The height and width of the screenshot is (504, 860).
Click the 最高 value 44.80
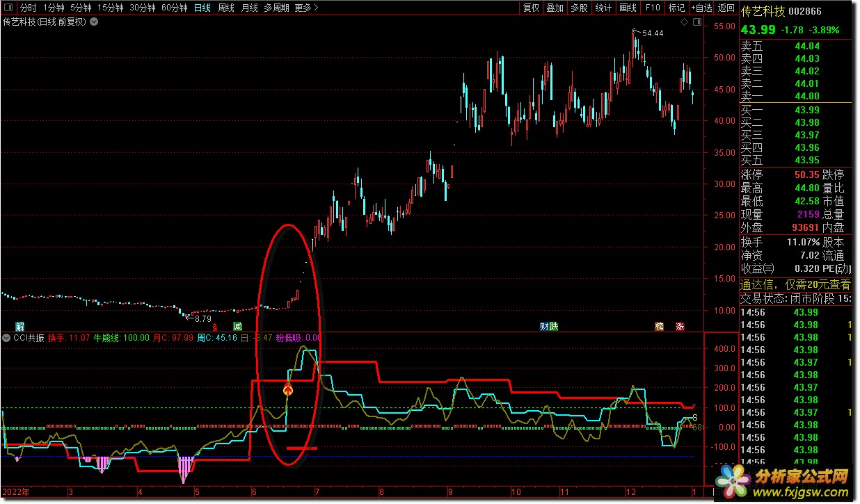click(x=807, y=188)
